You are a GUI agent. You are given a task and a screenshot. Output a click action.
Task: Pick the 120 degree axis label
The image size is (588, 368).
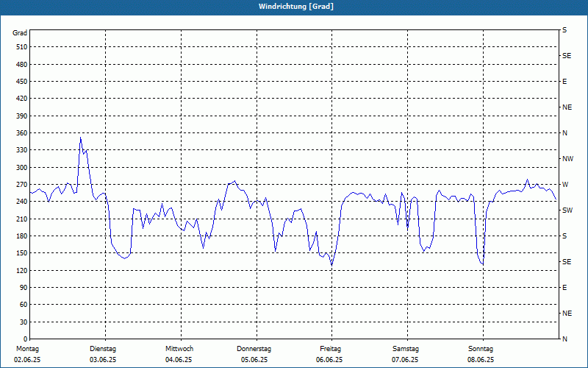[22, 270]
